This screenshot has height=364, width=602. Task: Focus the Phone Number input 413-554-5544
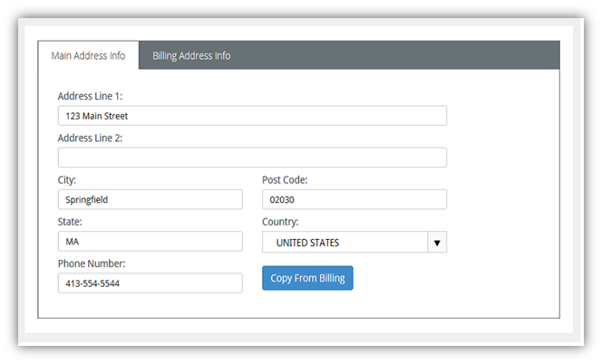[150, 283]
